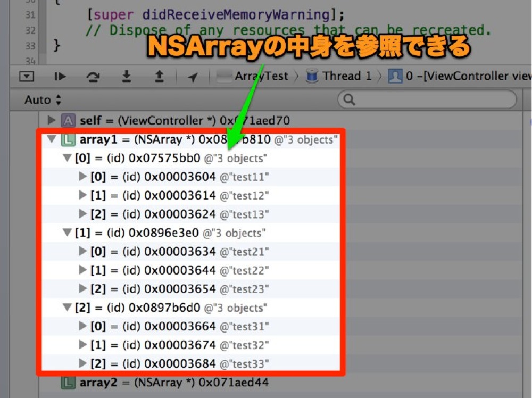
Task: Click the Step Into debugger icon
Action: click(x=127, y=77)
